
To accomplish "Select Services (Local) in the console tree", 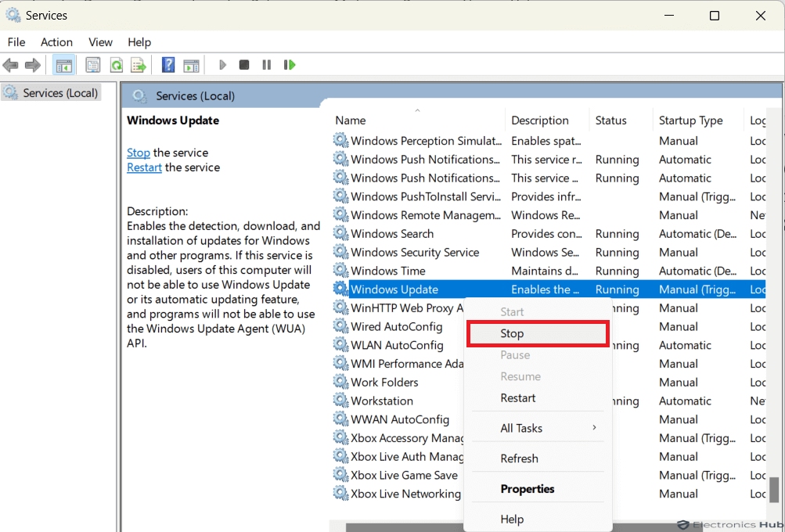I will 60,93.
